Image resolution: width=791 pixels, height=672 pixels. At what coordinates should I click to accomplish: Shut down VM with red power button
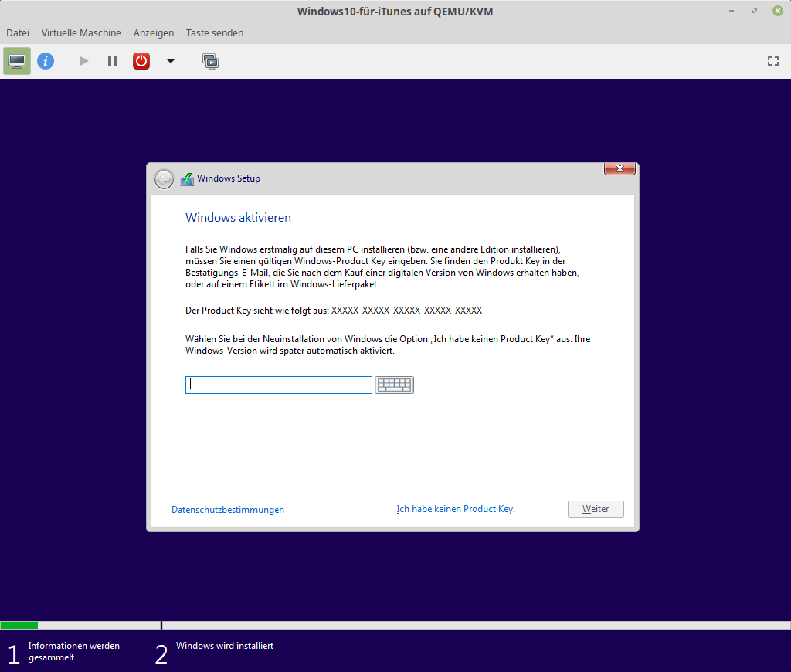click(x=141, y=61)
